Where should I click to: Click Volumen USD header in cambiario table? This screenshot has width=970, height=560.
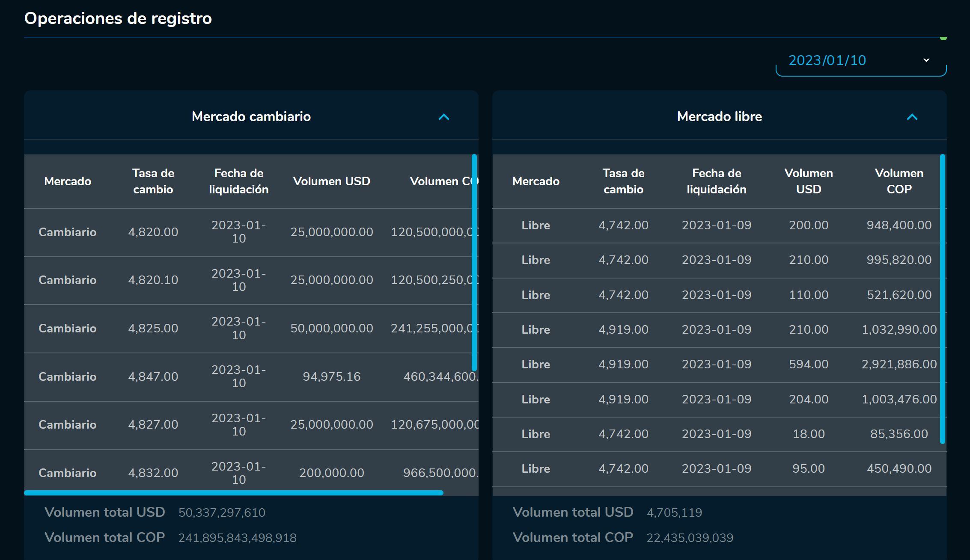click(331, 181)
